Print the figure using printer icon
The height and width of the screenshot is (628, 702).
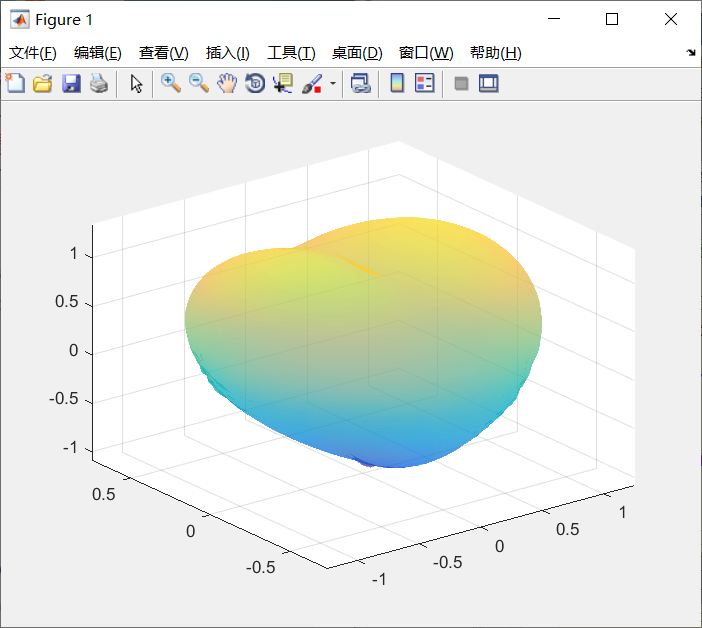point(99,83)
